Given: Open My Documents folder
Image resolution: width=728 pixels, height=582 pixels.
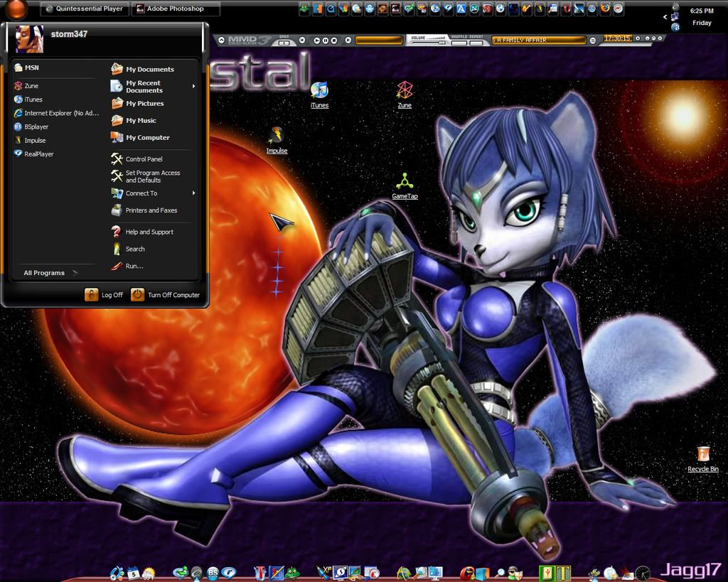Looking at the screenshot, I should (x=142, y=69).
